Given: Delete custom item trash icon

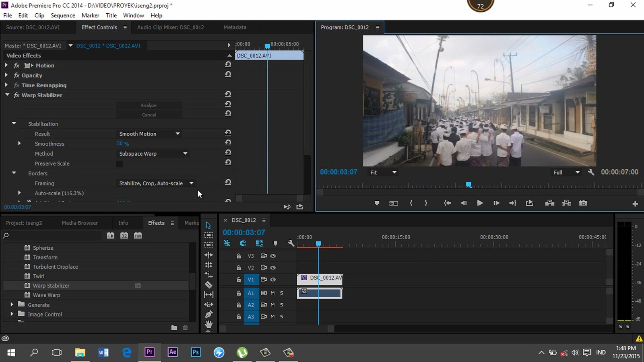Looking at the screenshot, I should click(185, 328).
